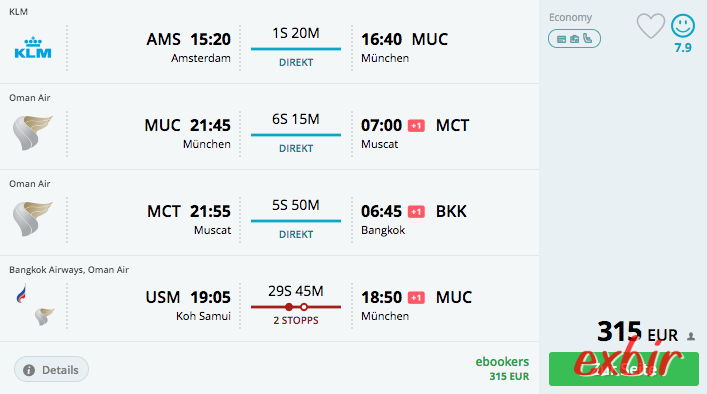Click the green booking button

coord(624,369)
